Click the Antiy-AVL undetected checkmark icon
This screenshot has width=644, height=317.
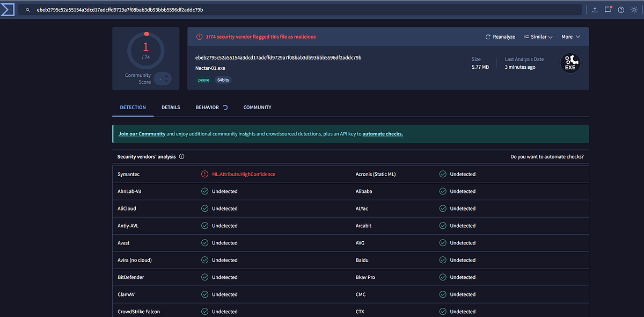[x=204, y=226]
